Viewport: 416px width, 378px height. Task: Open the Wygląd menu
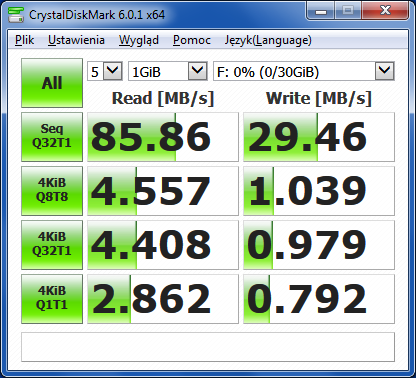tap(139, 40)
